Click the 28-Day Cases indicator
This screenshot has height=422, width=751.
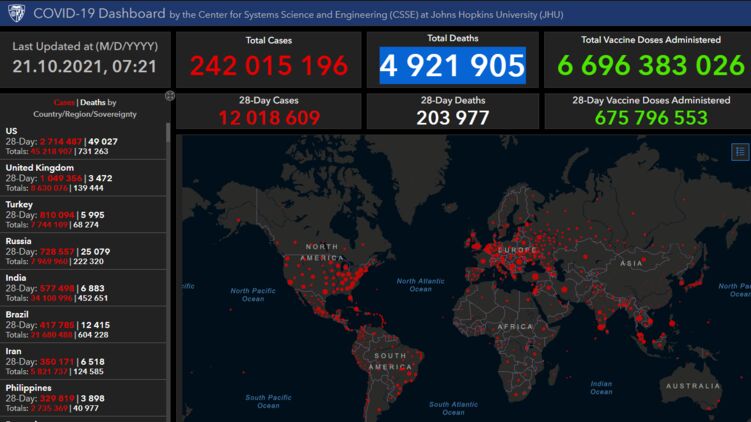(268, 117)
